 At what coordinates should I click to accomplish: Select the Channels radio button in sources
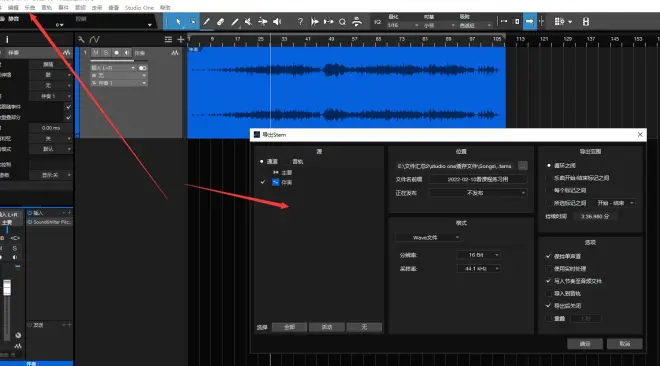click(261, 162)
